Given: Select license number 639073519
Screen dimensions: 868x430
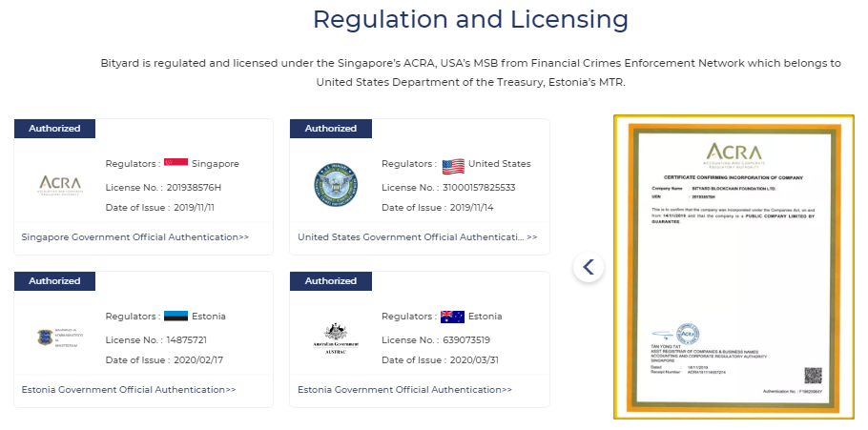Looking at the screenshot, I should pyautogui.click(x=466, y=339).
